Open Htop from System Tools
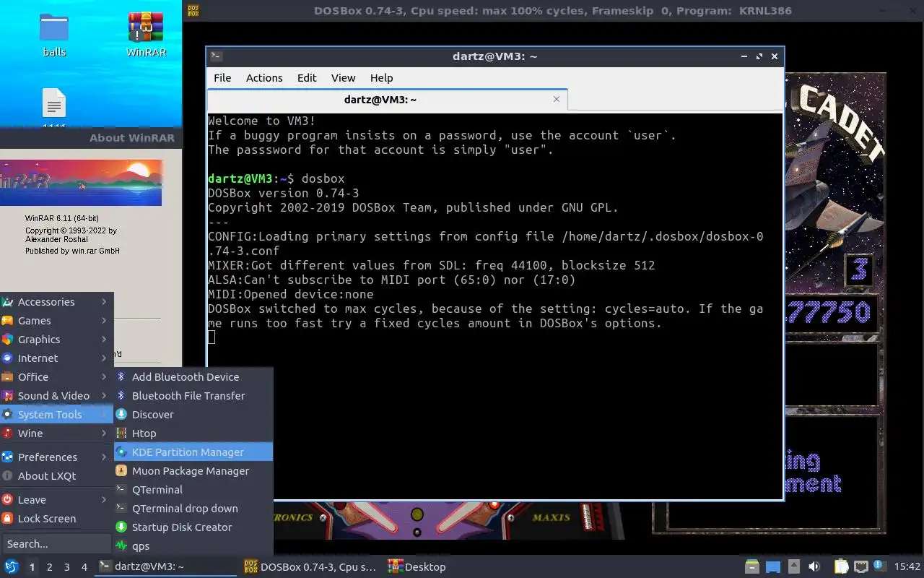 click(x=193, y=433)
